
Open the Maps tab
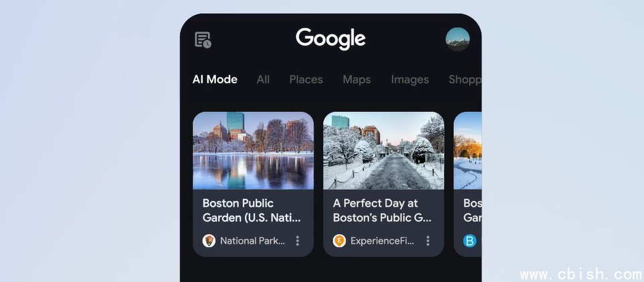pos(356,79)
